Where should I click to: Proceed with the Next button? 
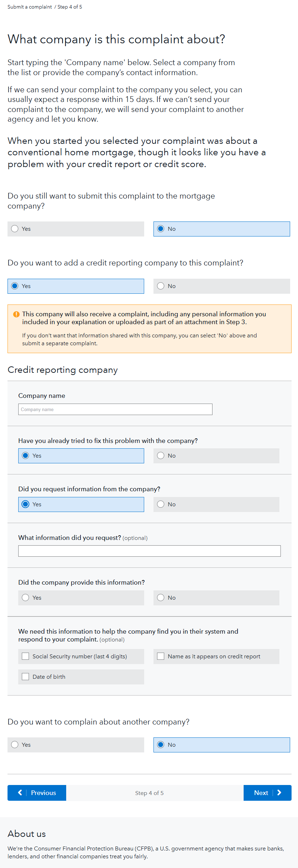[261, 793]
